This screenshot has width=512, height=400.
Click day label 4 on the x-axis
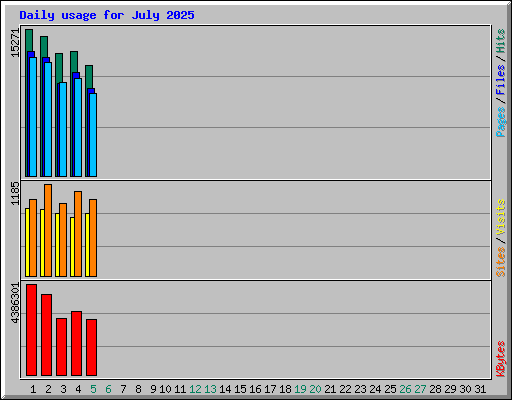point(78,389)
